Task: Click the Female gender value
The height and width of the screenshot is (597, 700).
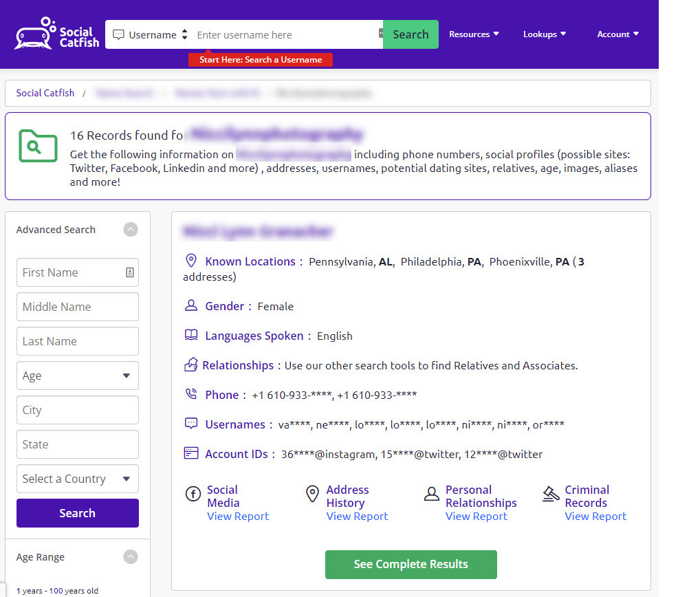Action: [x=276, y=306]
